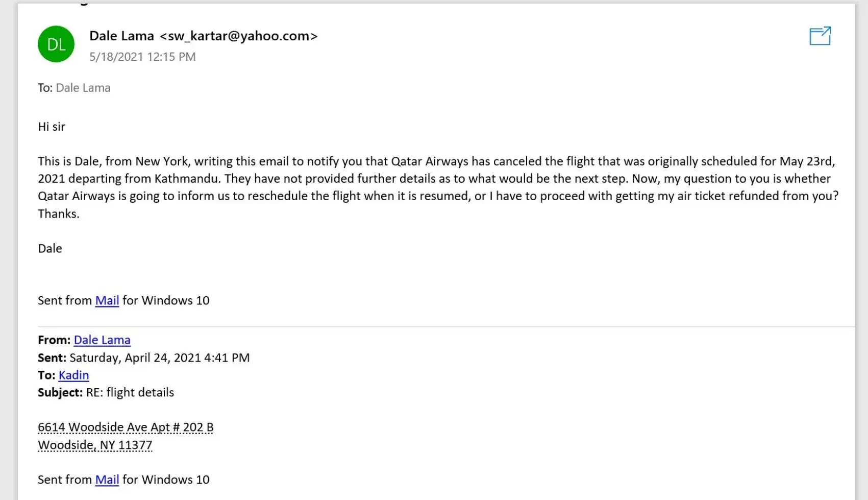Click the "Dale" sign-off below the body
The height and width of the screenshot is (500, 868).
50,249
